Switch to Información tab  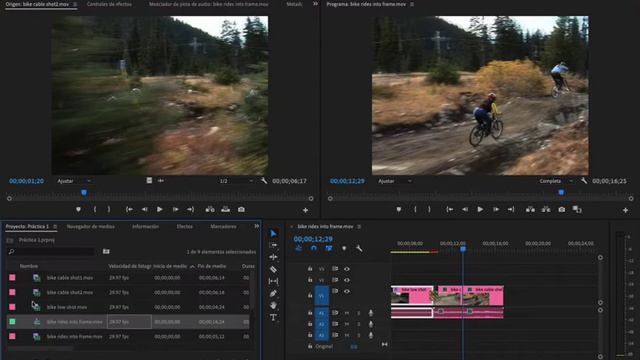(145, 227)
